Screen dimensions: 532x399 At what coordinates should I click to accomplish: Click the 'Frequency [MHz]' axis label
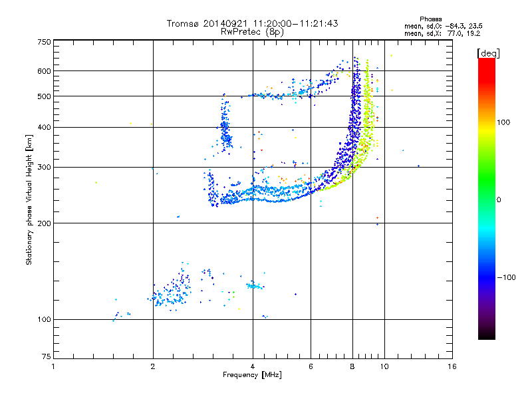(x=252, y=375)
